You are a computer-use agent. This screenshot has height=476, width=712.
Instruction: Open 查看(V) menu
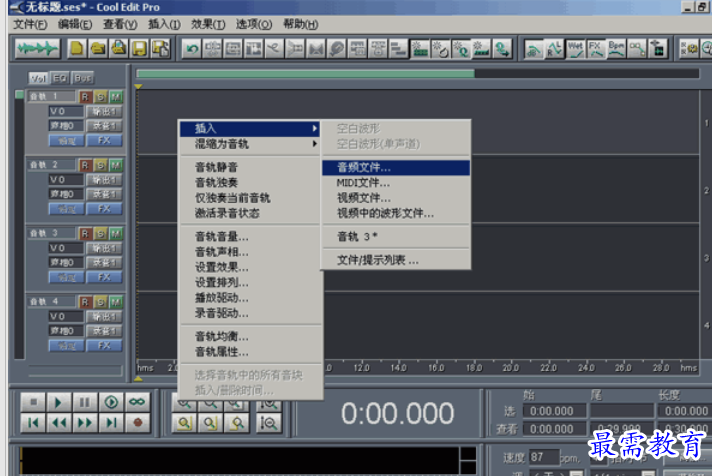pyautogui.click(x=120, y=24)
